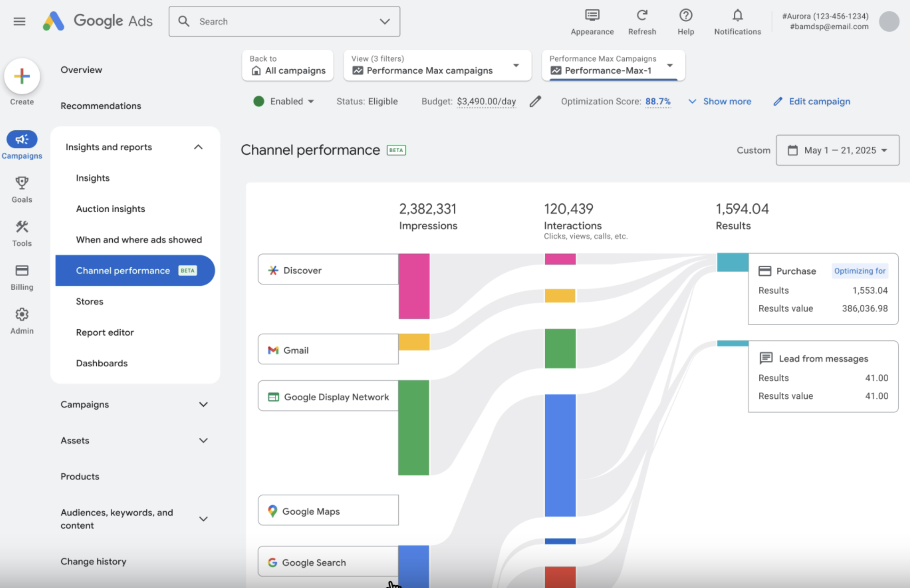Open Stores menu item
This screenshot has width=910, height=588.
[x=89, y=301]
